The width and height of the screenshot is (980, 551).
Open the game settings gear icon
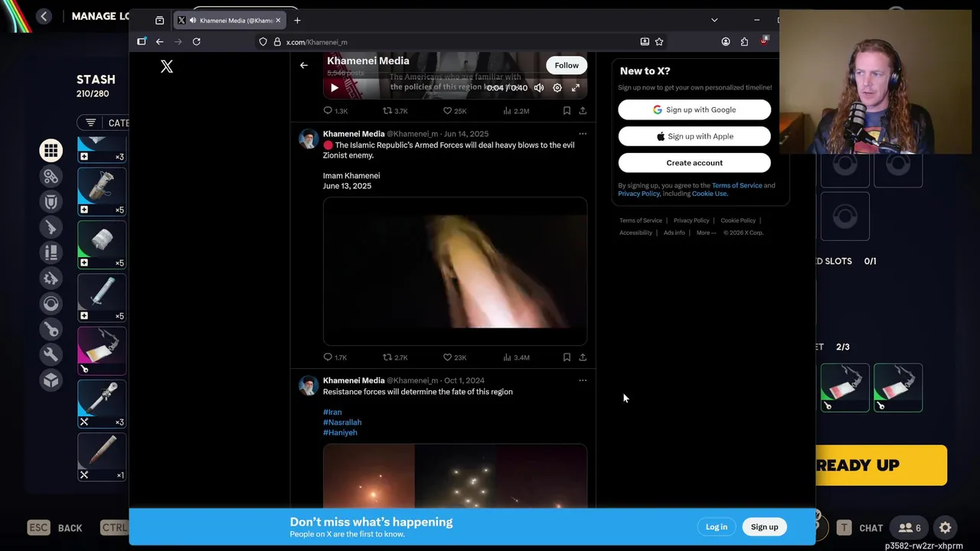946,527
